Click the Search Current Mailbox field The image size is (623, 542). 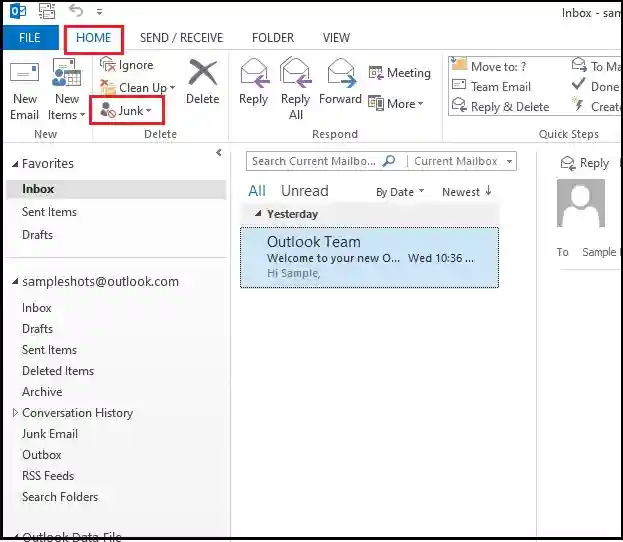click(313, 161)
